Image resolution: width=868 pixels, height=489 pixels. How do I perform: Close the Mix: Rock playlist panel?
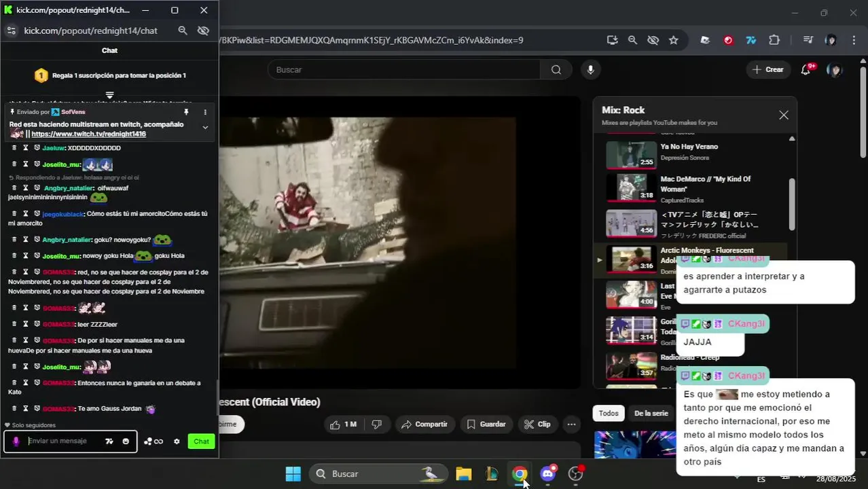pos(784,115)
